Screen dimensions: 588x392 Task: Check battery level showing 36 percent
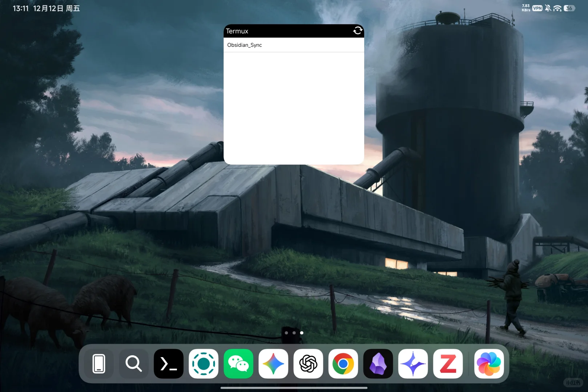[569, 8]
